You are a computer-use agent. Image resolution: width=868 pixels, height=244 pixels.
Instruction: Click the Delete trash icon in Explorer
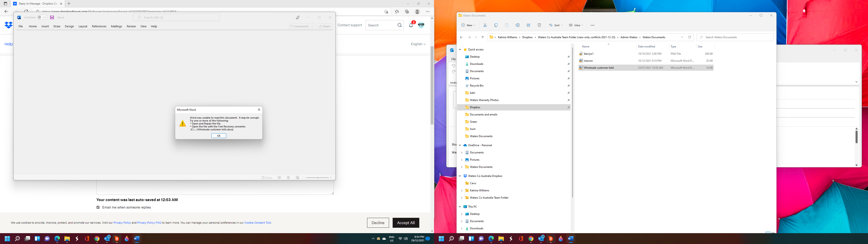click(539, 25)
